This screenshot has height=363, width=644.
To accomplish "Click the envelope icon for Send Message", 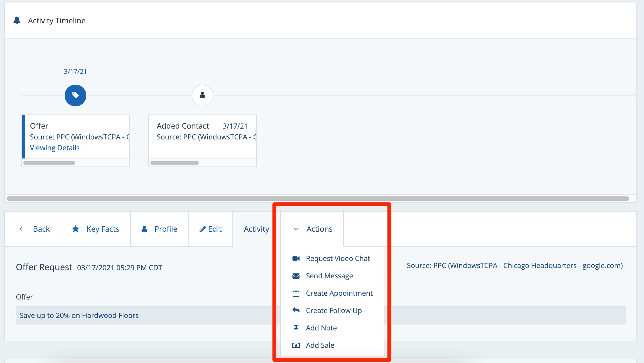I will click(296, 276).
